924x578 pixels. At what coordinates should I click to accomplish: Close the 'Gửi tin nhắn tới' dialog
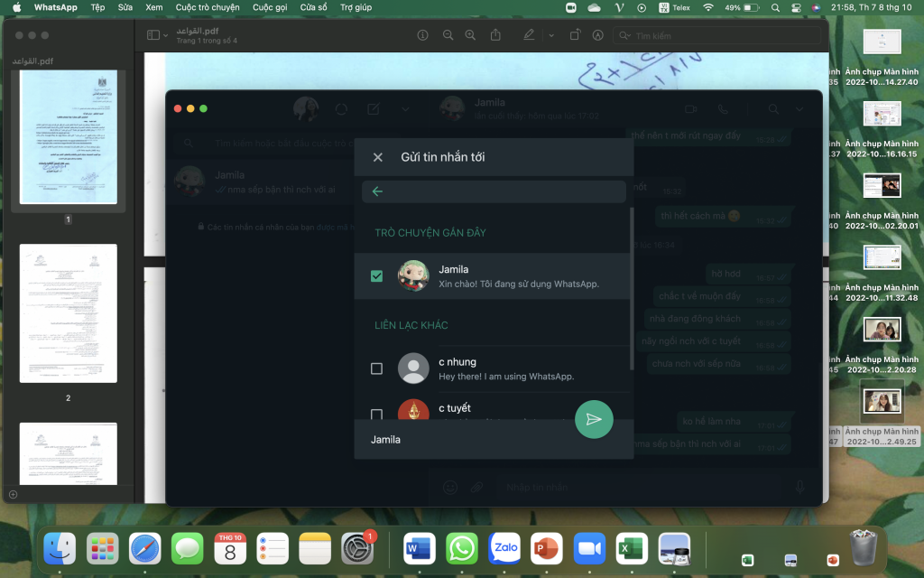click(378, 157)
